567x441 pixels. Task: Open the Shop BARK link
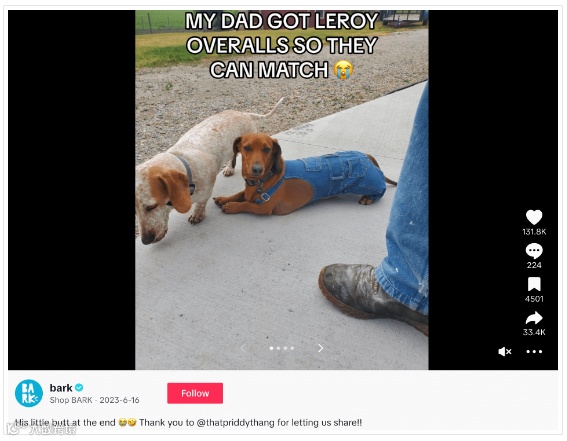coord(71,400)
